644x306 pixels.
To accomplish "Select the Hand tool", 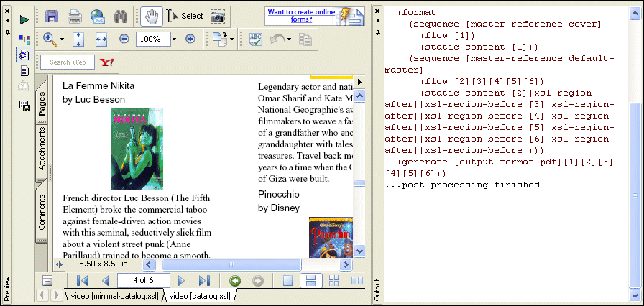I will click(150, 16).
